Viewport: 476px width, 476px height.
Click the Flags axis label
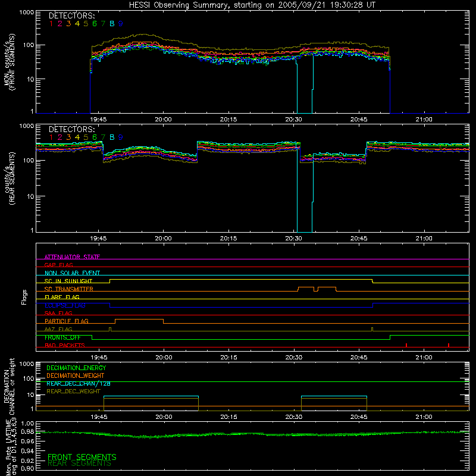point(24,297)
